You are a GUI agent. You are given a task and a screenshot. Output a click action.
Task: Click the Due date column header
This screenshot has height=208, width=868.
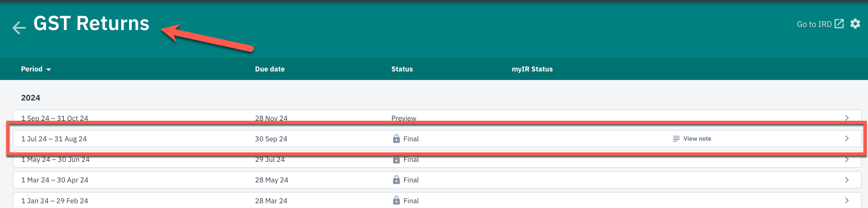pos(270,69)
